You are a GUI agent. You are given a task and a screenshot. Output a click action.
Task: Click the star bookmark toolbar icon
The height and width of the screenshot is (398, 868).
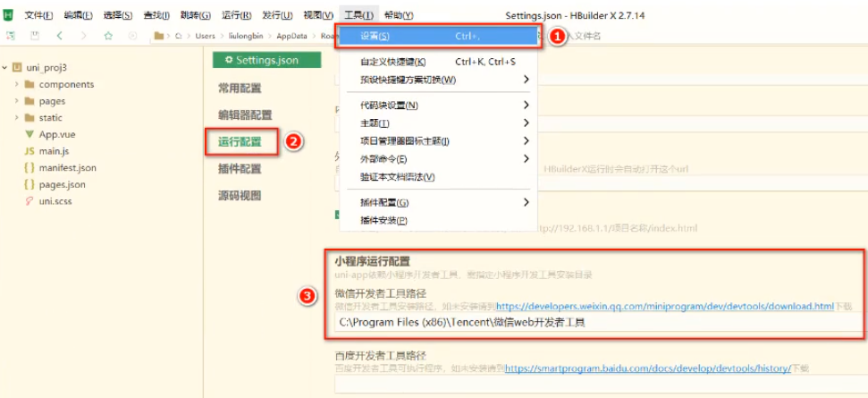pyautogui.click(x=108, y=36)
